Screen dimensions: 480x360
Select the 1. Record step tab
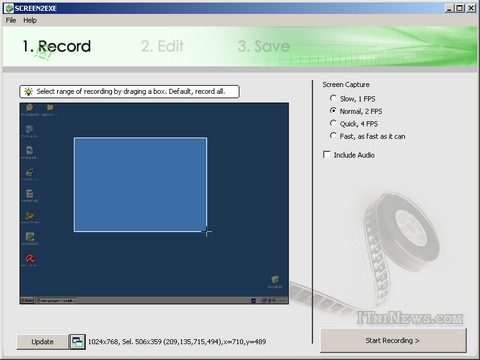pos(57,46)
